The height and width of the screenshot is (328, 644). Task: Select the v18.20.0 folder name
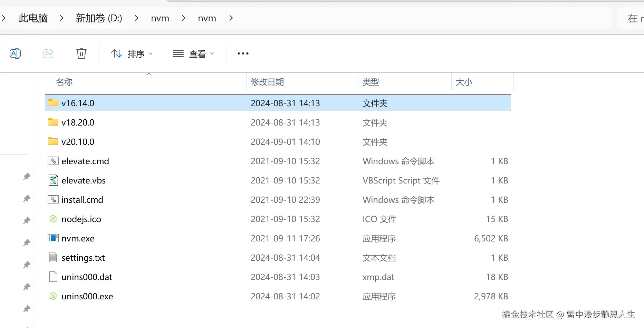pos(78,122)
